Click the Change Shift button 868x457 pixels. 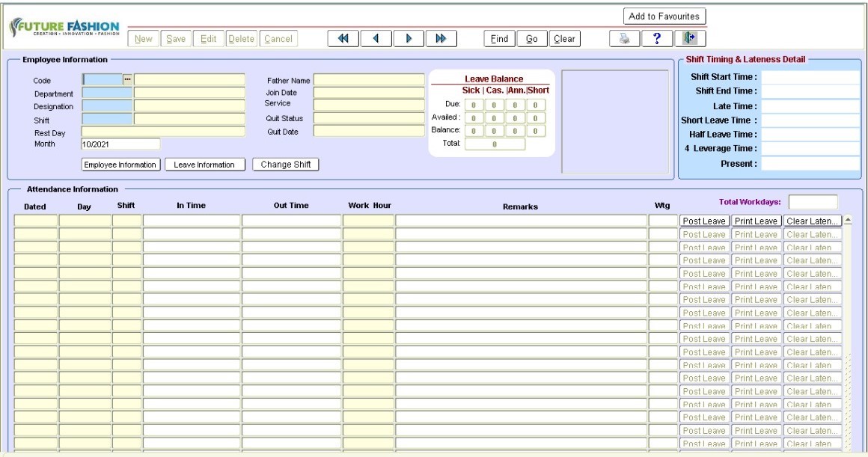coord(285,165)
